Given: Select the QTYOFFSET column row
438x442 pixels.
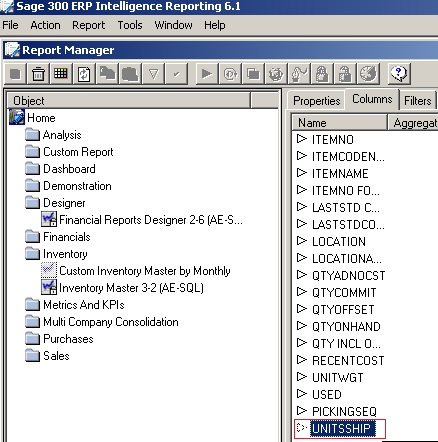Looking at the screenshot, I should 343,309.
